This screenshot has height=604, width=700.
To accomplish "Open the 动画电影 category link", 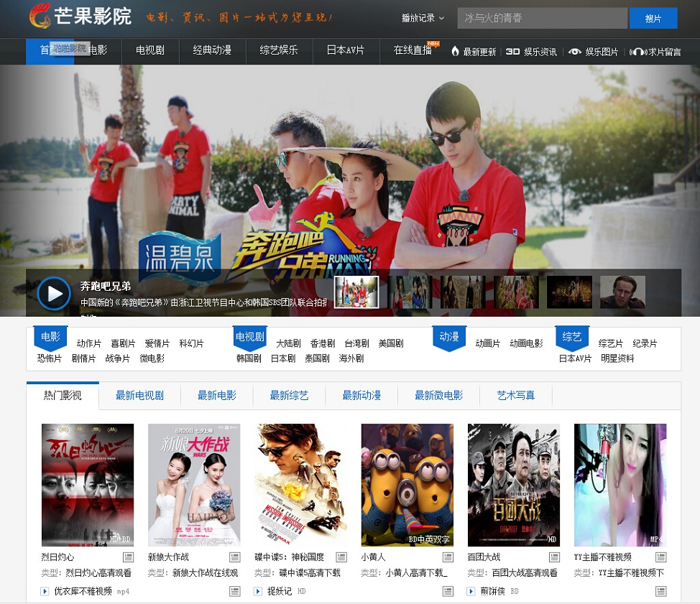I will pyautogui.click(x=526, y=343).
